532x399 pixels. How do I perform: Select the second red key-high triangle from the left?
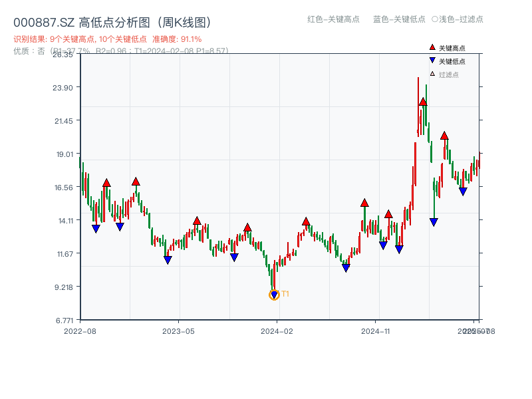tap(136, 182)
